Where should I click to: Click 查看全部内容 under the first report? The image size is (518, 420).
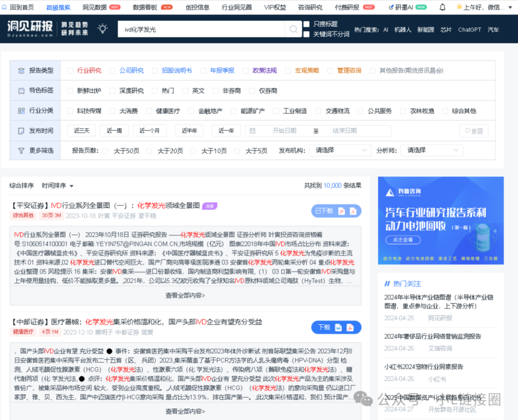(185, 295)
